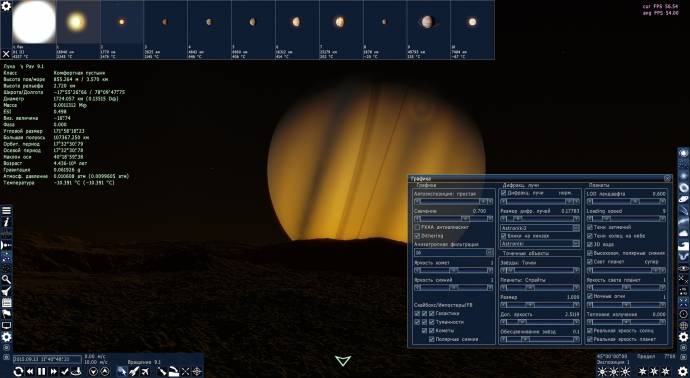Switch to rocket spacecraft flight mode
The width and height of the screenshot is (690, 378).
click(x=134, y=372)
